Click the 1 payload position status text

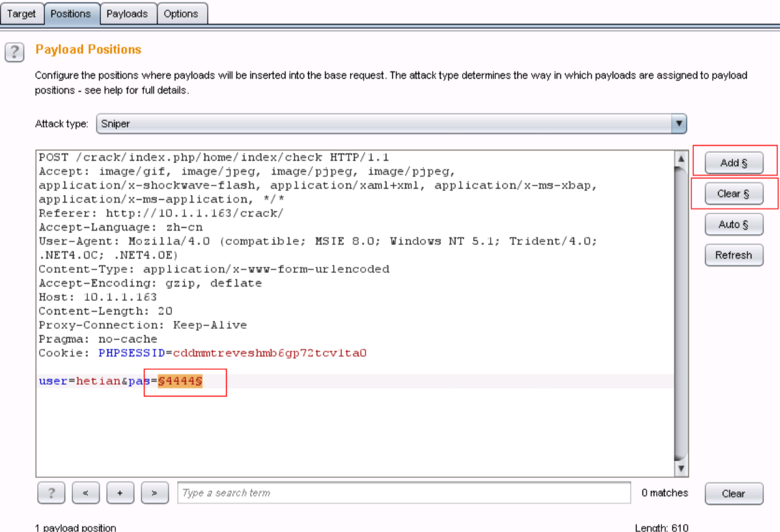click(76, 527)
